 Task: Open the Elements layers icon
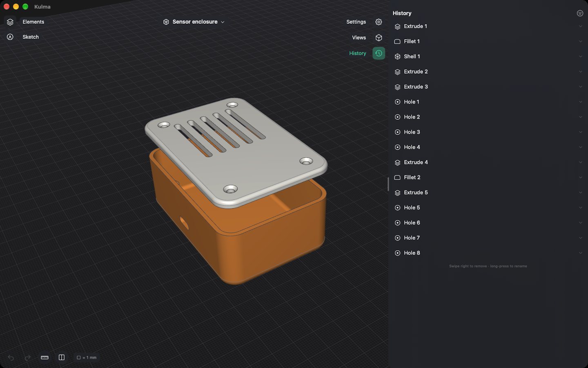[10, 22]
